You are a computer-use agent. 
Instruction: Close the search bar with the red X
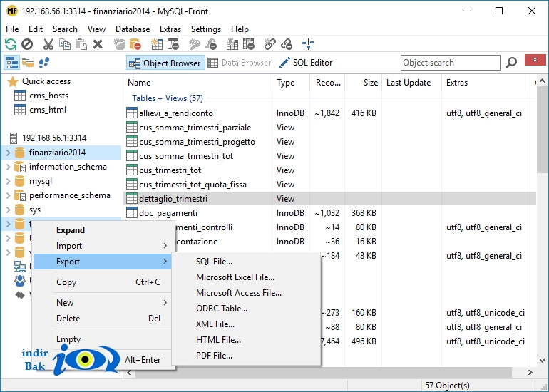tap(535, 60)
